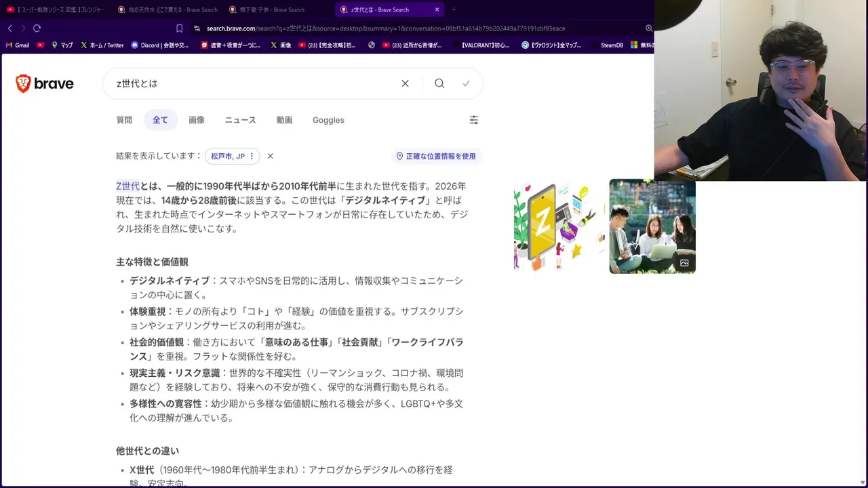Click the address bar URL search.brave.com
This screenshot has width=868, height=488.
click(231, 28)
